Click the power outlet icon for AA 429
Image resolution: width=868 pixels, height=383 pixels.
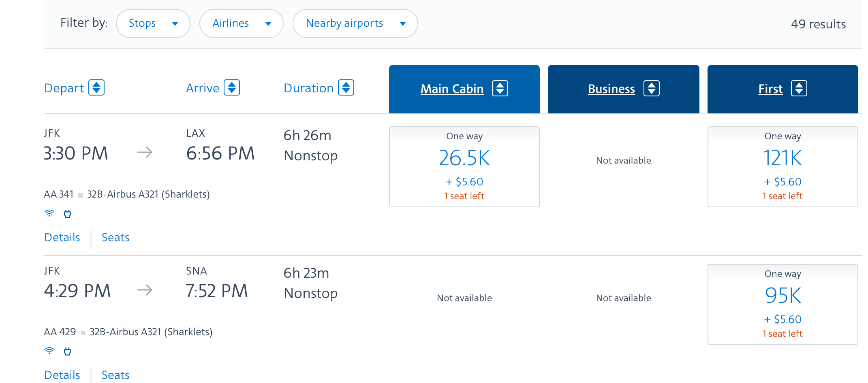tap(67, 351)
